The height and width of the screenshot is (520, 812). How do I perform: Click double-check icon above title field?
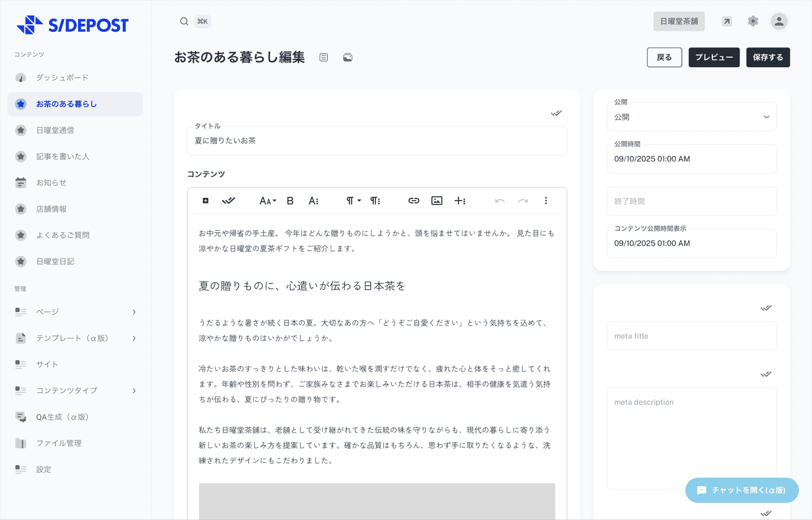click(556, 113)
